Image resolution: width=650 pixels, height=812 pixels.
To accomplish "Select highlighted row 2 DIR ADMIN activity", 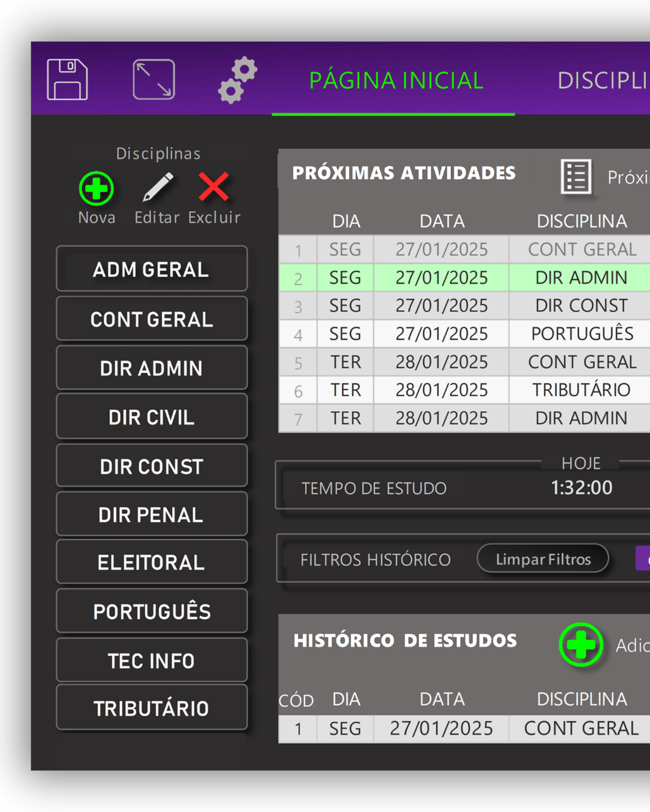I will (x=581, y=277).
